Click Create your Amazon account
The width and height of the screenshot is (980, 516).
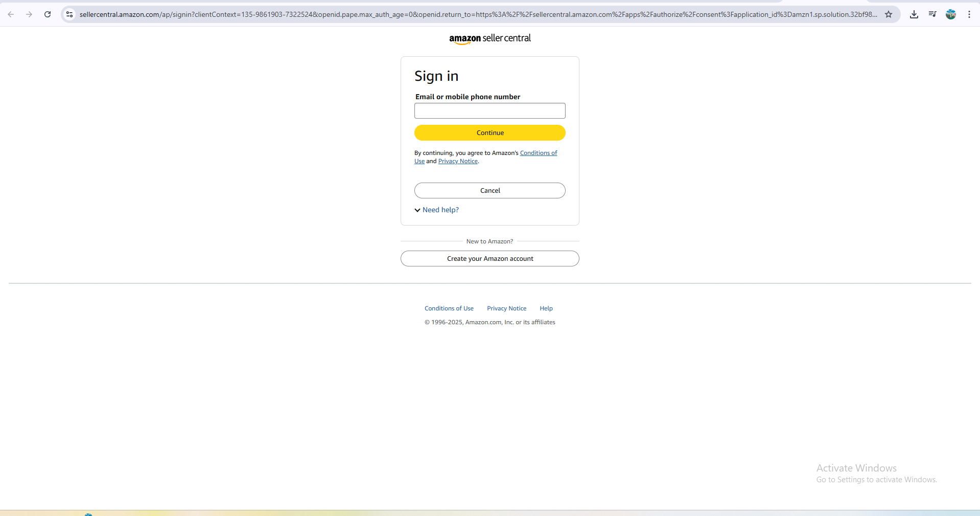pos(489,258)
